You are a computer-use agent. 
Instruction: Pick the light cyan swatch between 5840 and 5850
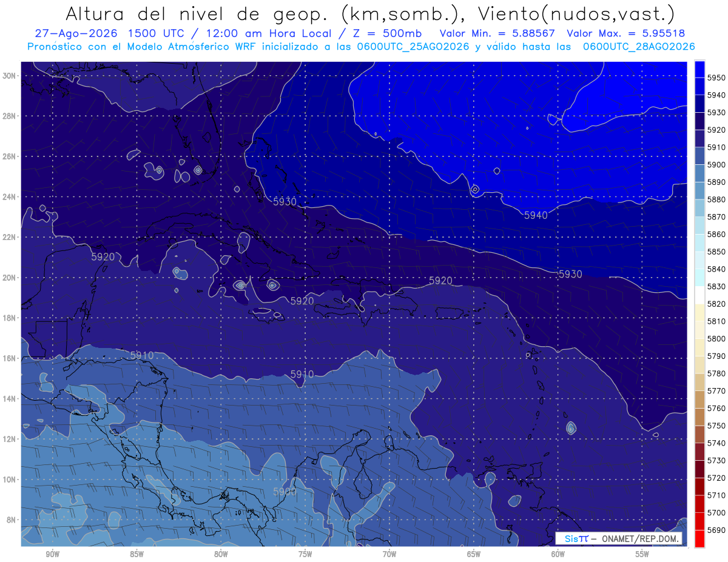tap(699, 260)
